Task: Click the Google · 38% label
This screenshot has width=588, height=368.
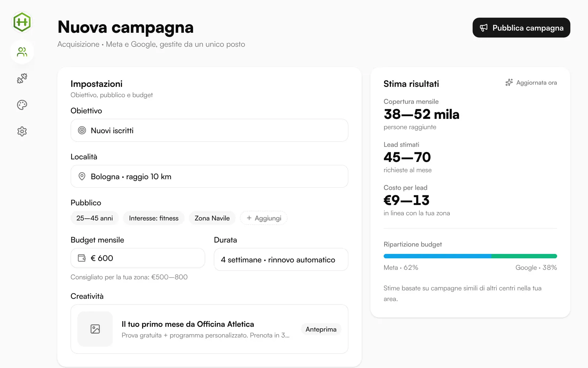Action: tap(536, 268)
